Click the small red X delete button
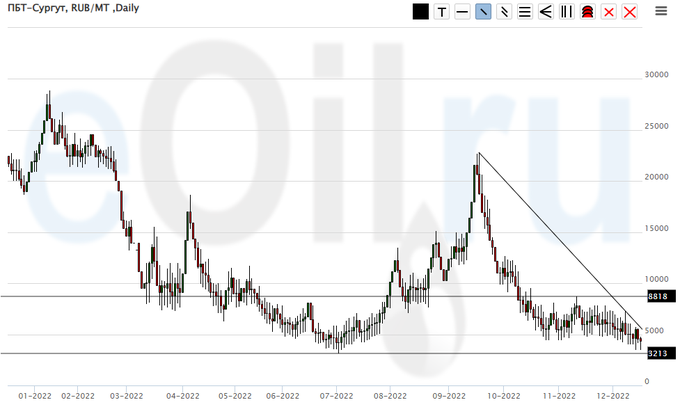Viewport: 680px width, 407px height. 609,12
